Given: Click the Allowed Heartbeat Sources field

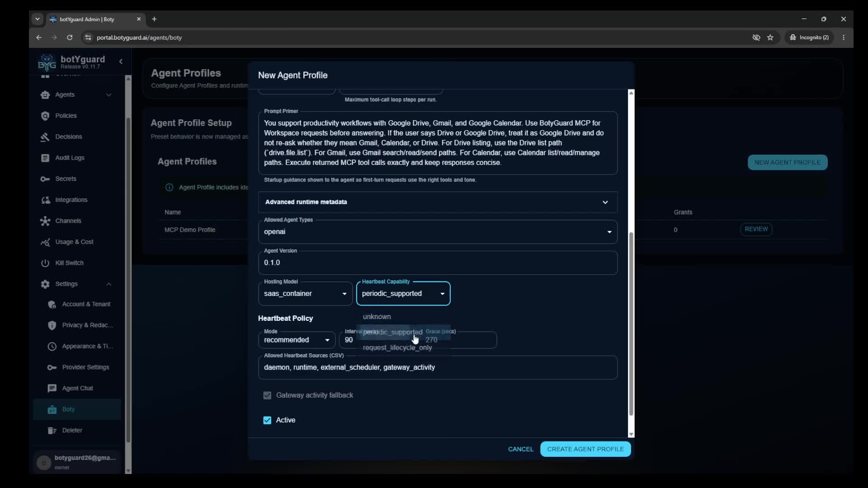Looking at the screenshot, I should pos(438,367).
